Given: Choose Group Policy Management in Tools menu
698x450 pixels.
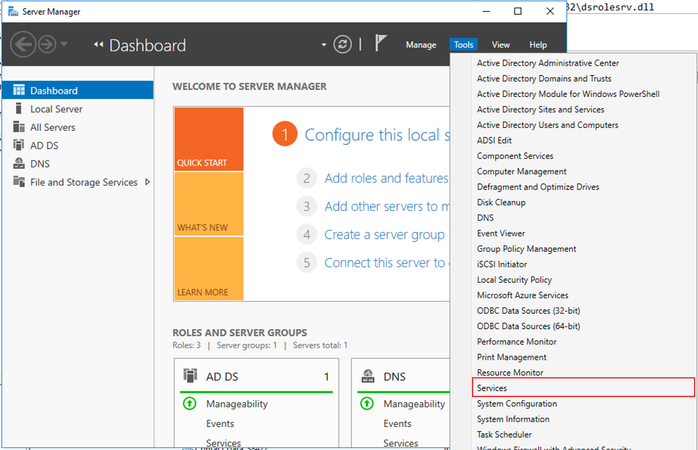Looking at the screenshot, I should click(x=526, y=249).
